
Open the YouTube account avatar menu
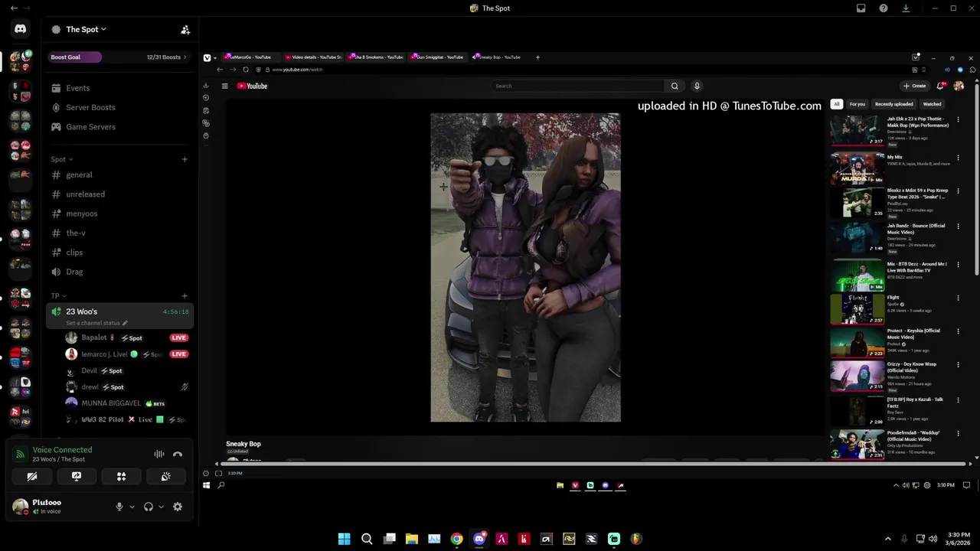tap(959, 86)
